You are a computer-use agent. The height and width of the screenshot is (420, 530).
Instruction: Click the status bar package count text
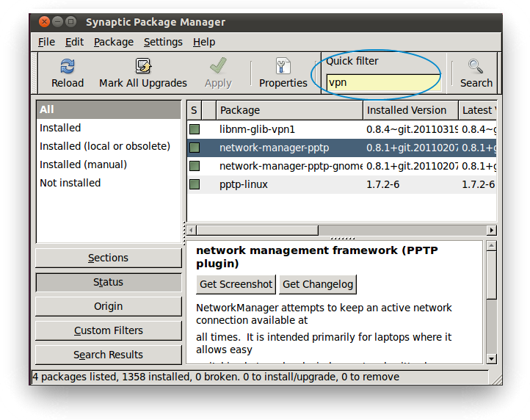click(x=216, y=377)
